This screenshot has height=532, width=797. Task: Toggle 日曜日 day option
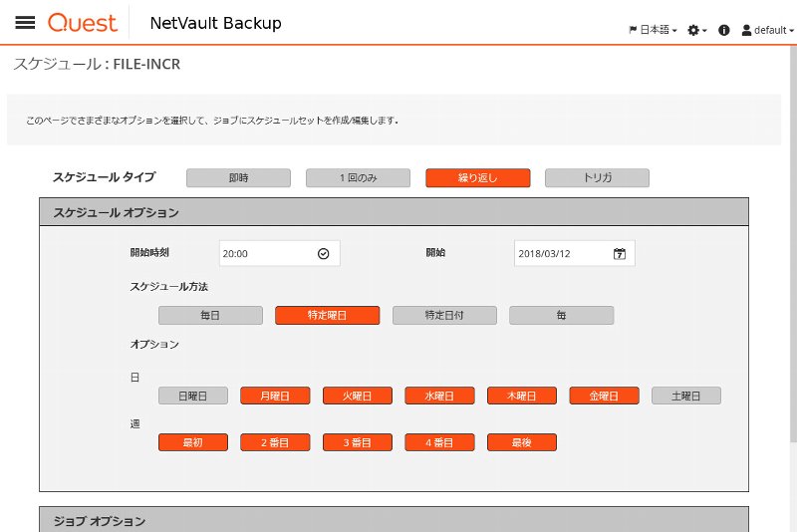coord(192,396)
